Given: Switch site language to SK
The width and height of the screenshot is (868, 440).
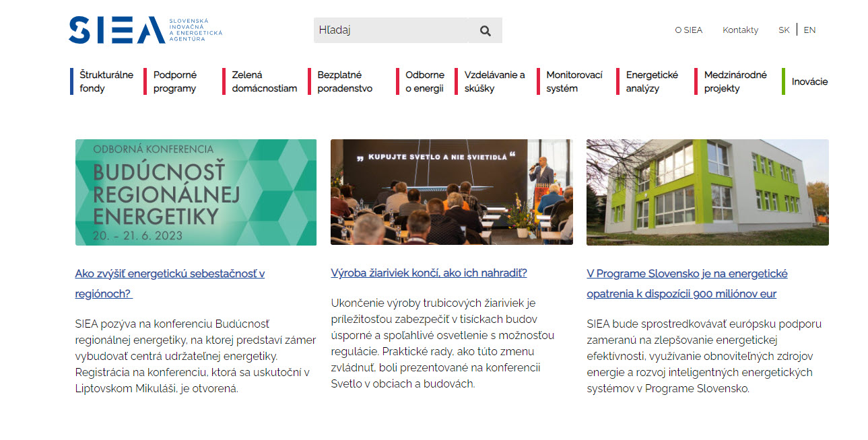Looking at the screenshot, I should (783, 30).
